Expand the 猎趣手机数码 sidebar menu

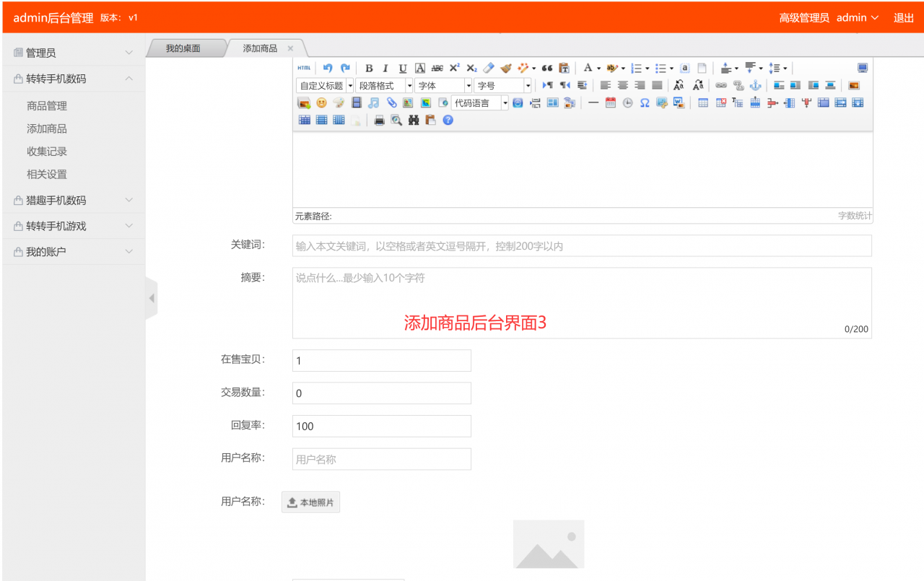(x=74, y=201)
